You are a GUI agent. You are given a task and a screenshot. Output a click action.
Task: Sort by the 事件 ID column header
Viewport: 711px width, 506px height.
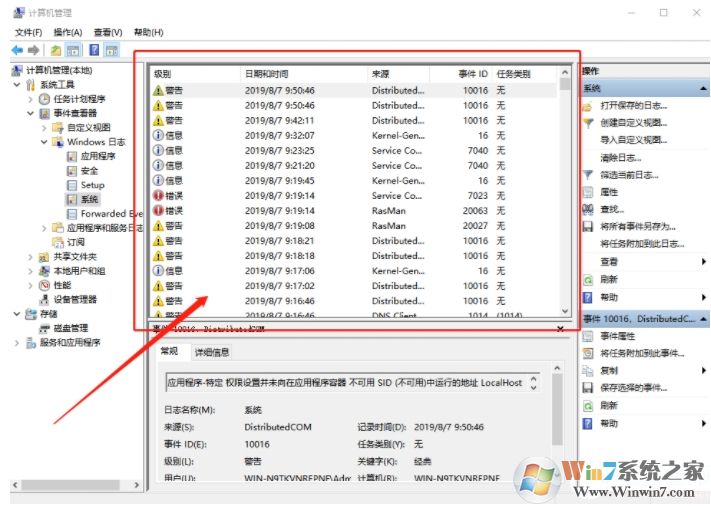[x=460, y=74]
